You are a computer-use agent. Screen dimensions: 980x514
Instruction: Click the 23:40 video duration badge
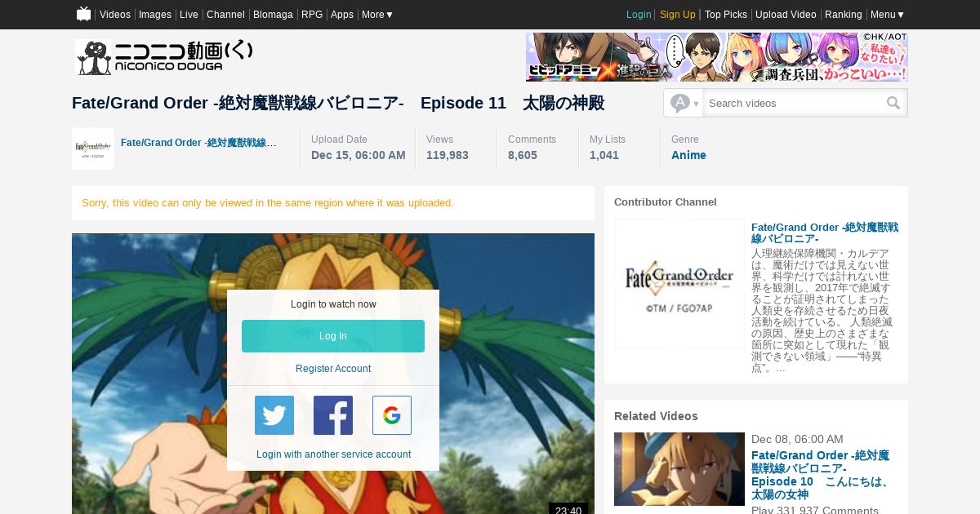(568, 509)
